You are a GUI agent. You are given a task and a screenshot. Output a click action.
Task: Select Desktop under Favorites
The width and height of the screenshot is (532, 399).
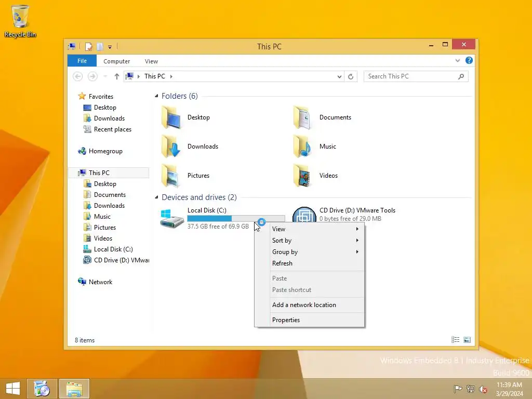[105, 108]
